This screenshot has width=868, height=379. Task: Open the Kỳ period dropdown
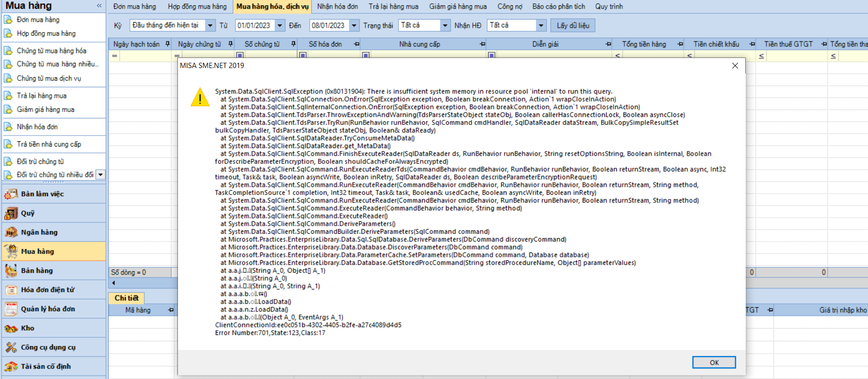click(210, 25)
